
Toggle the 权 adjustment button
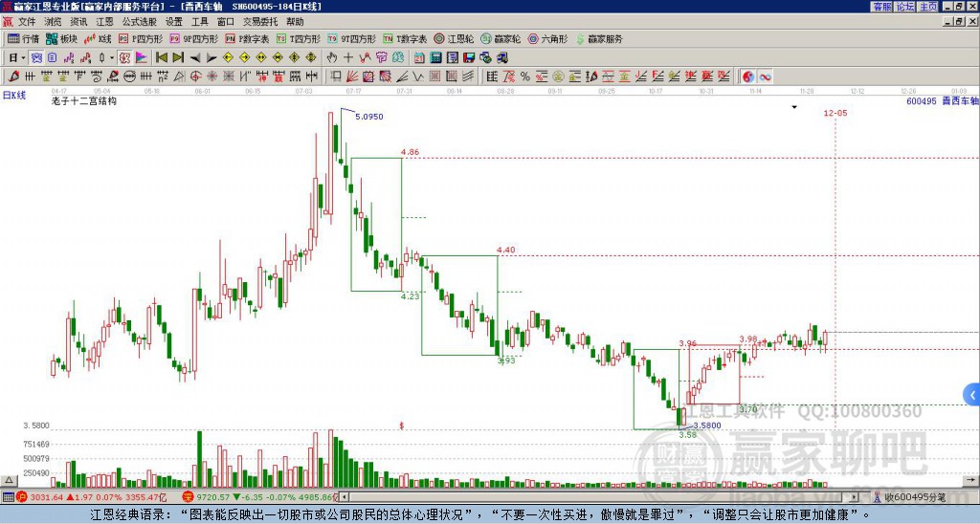pos(124,58)
